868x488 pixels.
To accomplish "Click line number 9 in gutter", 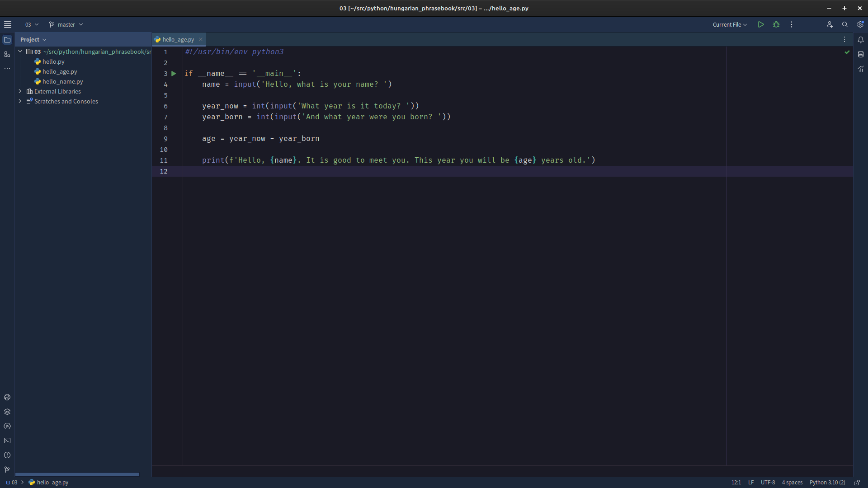I will 165,139.
